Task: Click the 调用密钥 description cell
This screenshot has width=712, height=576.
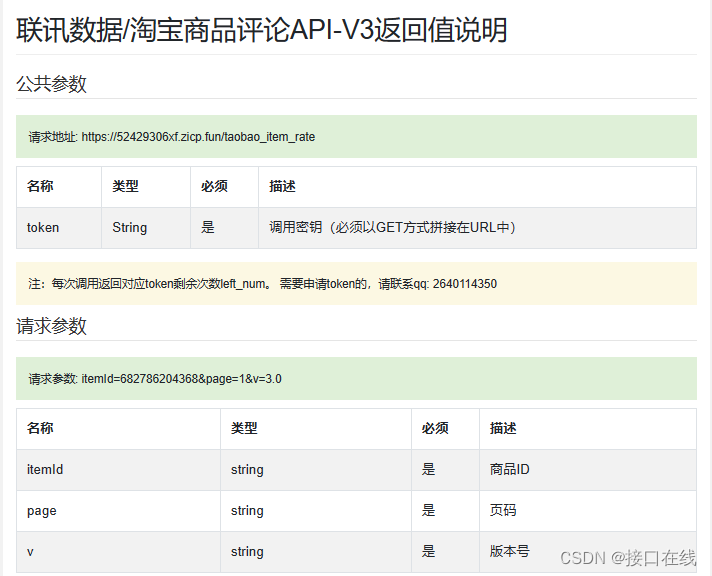Action: click(x=477, y=228)
